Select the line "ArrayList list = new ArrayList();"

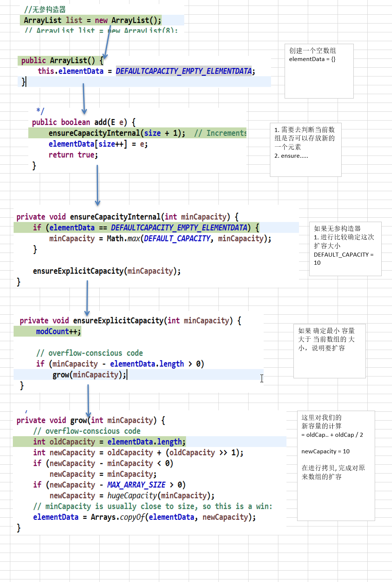(92, 20)
